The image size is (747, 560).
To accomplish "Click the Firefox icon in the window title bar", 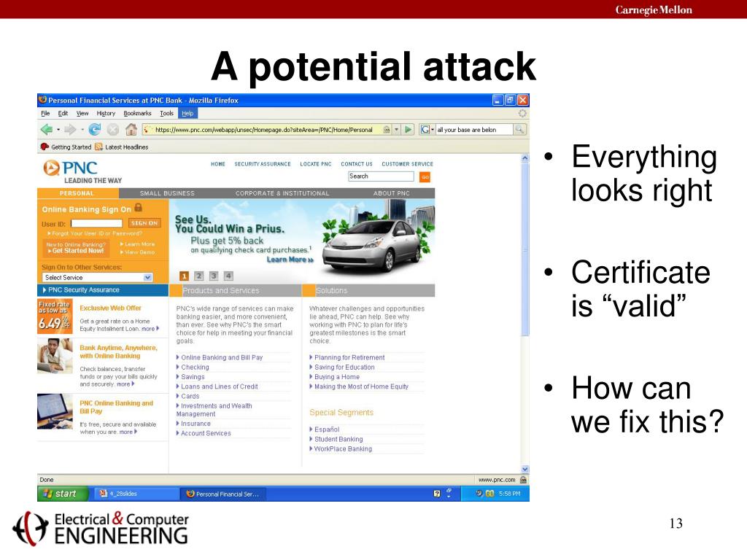I will point(43,100).
